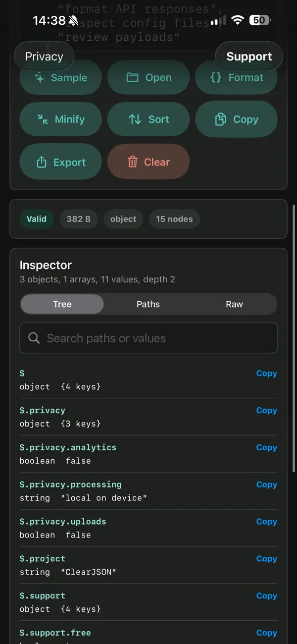Switch to the Paths tab

click(x=148, y=304)
